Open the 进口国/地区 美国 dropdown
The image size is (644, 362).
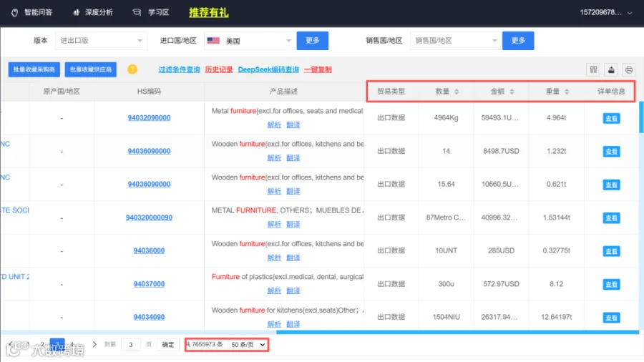tap(249, 41)
